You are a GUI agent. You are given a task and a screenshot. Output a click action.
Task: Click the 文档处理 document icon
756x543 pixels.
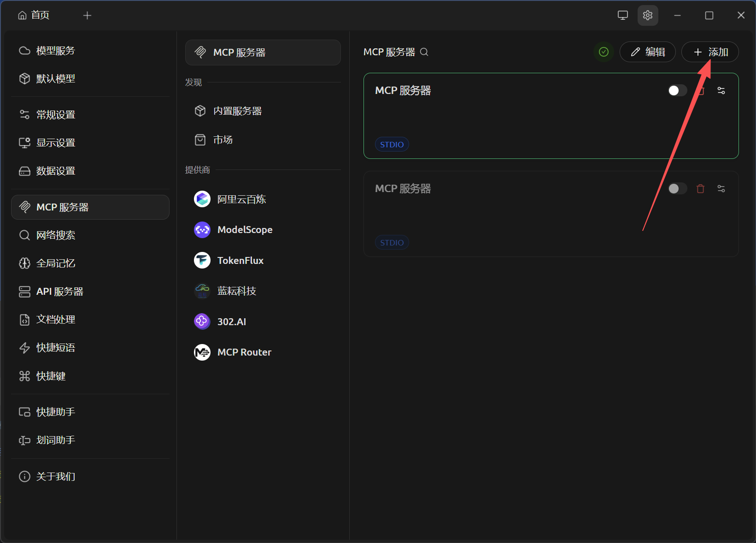[x=24, y=320]
